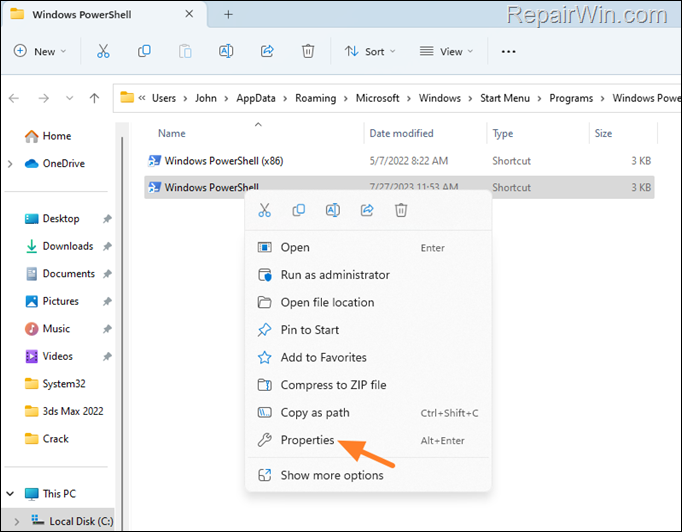Go up one folder level arrow
This screenshot has height=532, width=682.
tap(94, 98)
